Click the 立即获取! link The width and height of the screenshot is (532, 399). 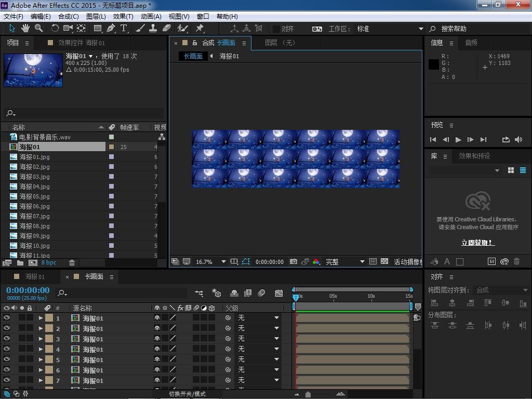click(x=477, y=243)
